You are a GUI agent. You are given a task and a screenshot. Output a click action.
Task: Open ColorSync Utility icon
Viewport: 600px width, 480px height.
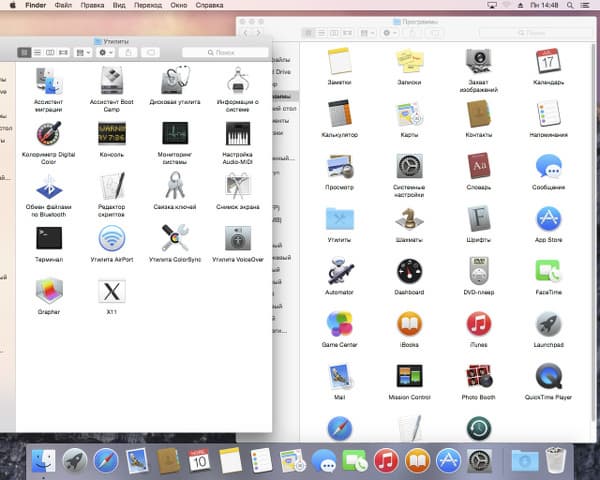click(175, 238)
